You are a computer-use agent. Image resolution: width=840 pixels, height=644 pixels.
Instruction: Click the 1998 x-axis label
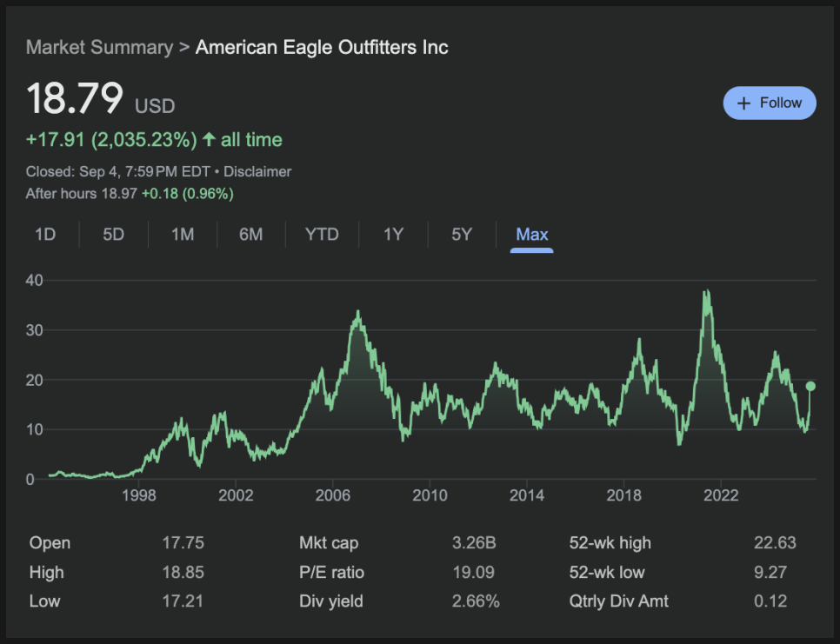click(139, 495)
